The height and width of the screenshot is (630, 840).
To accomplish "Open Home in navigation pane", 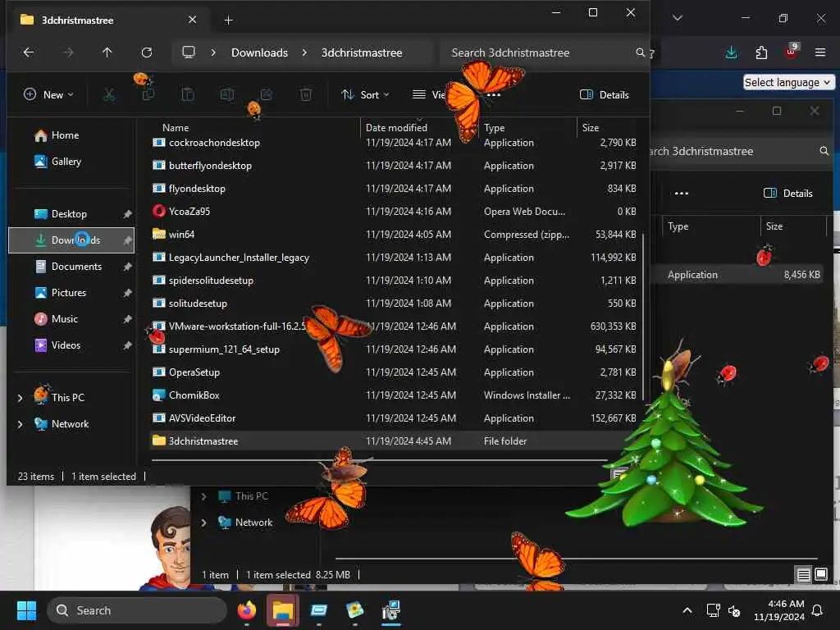I will 71,135.
